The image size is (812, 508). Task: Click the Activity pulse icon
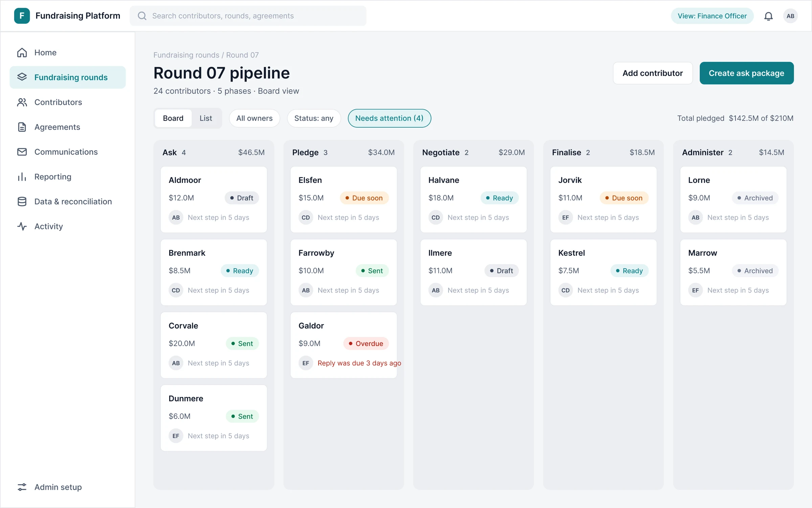pos(22,226)
